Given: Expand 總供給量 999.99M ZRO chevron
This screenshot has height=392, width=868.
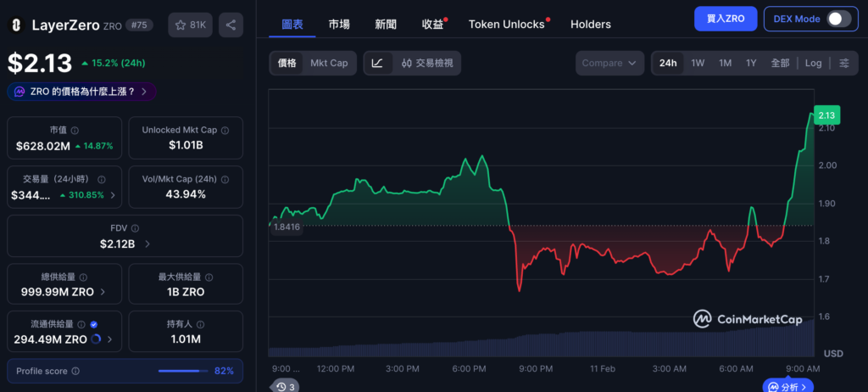Looking at the screenshot, I should 103,292.
